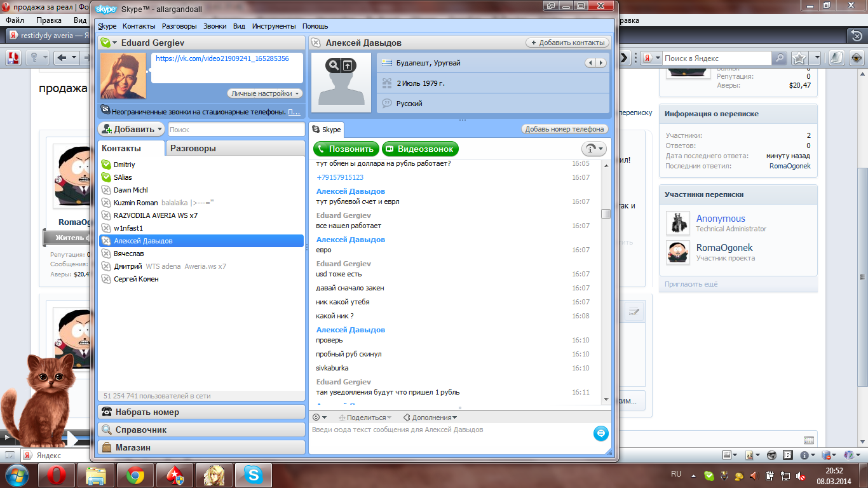This screenshot has height=488, width=868.
Task: Select contact Dmitriy in contact list
Action: pyautogui.click(x=201, y=165)
